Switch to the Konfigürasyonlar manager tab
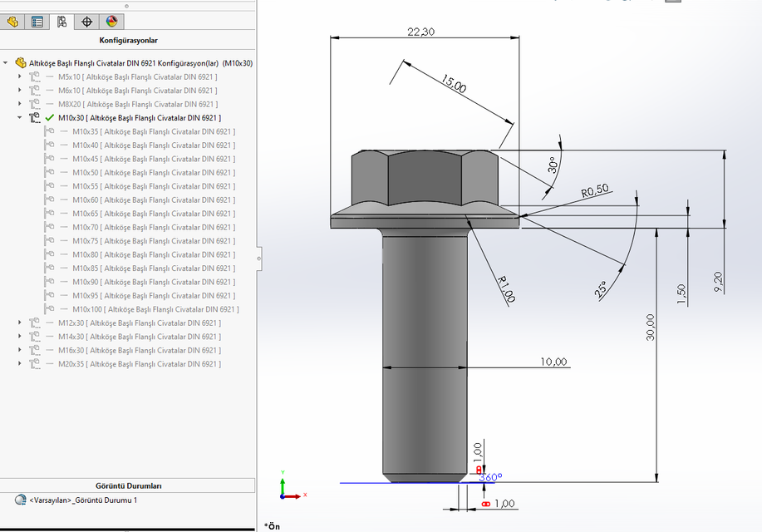Viewport: 762px width, 532px height. [x=61, y=22]
